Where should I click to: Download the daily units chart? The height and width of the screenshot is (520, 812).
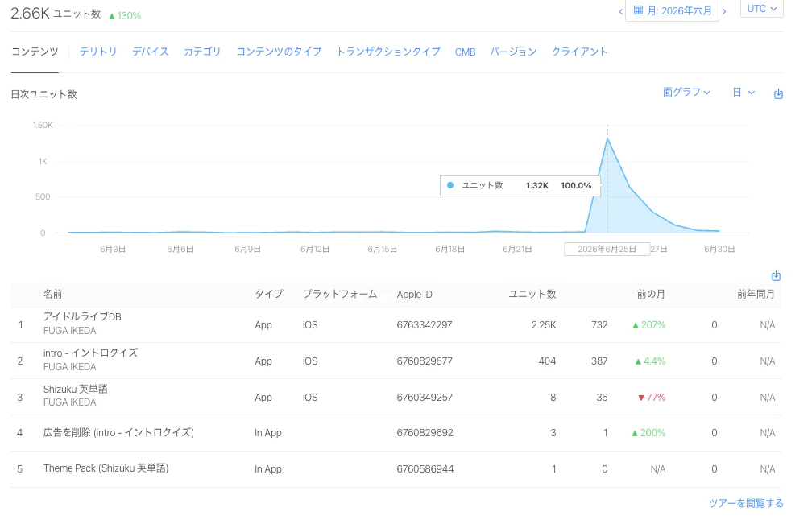778,93
